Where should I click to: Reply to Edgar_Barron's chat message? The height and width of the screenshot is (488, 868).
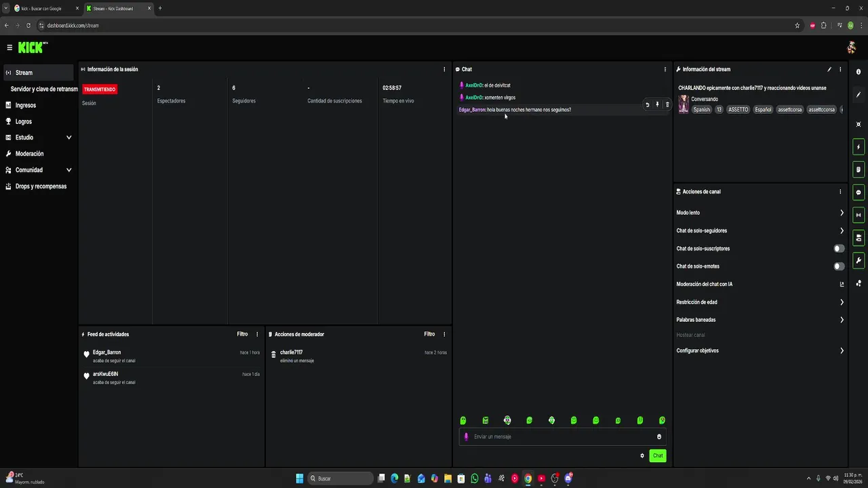pos(647,104)
